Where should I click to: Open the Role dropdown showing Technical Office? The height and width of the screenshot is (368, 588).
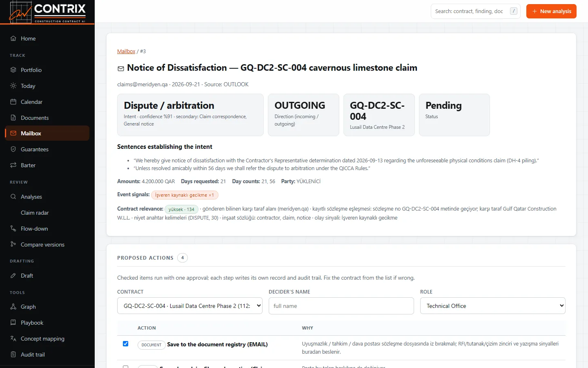coord(492,306)
